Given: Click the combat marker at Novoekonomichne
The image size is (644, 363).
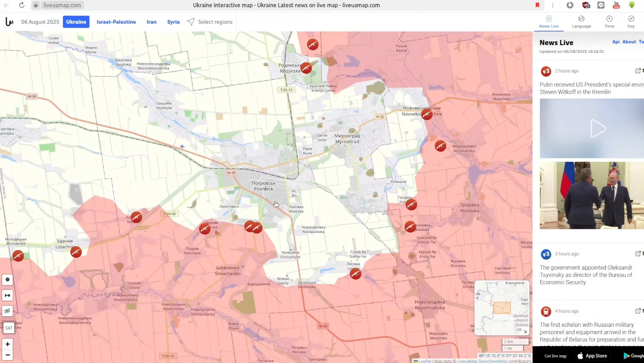Looking at the screenshot, I should coord(427,114).
